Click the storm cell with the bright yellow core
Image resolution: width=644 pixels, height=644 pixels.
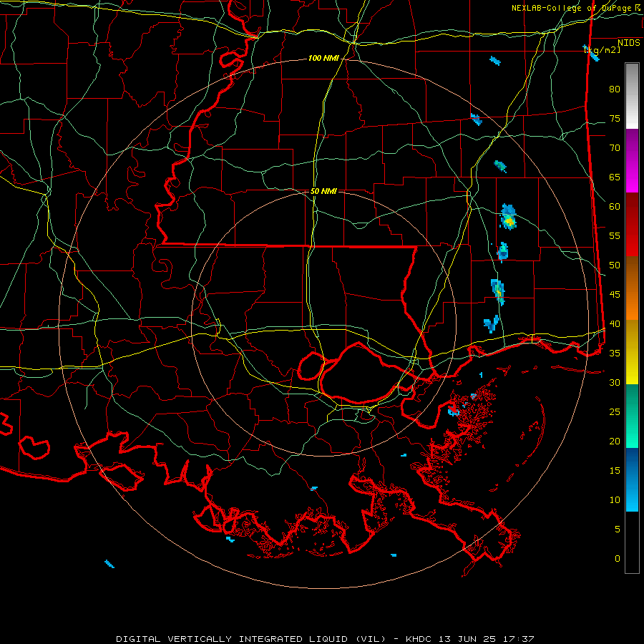[509, 218]
